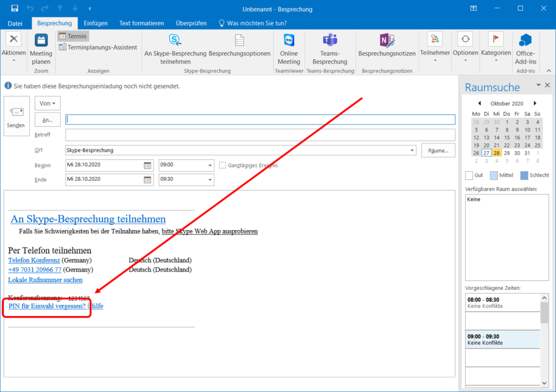This screenshot has height=392, width=556.
Task: Open the Datei tab
Action: [15, 23]
